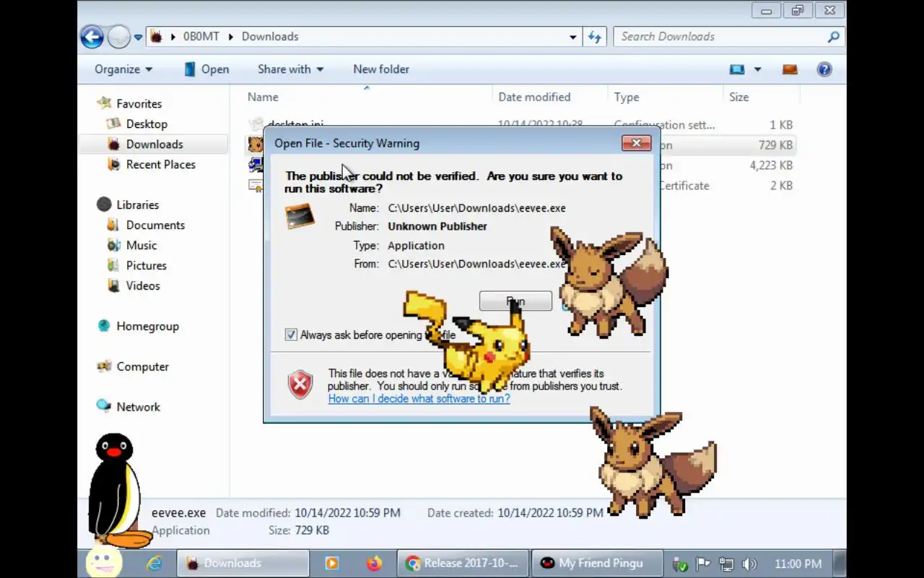Create a New folder
924x578 pixels.
(x=381, y=69)
